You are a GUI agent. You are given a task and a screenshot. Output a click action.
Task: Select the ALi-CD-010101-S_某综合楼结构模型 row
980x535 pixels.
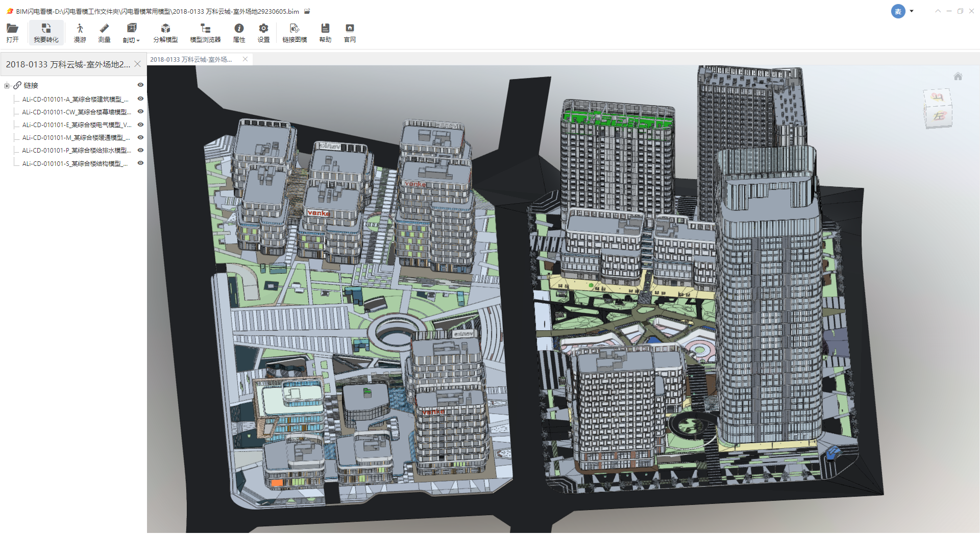coord(75,164)
